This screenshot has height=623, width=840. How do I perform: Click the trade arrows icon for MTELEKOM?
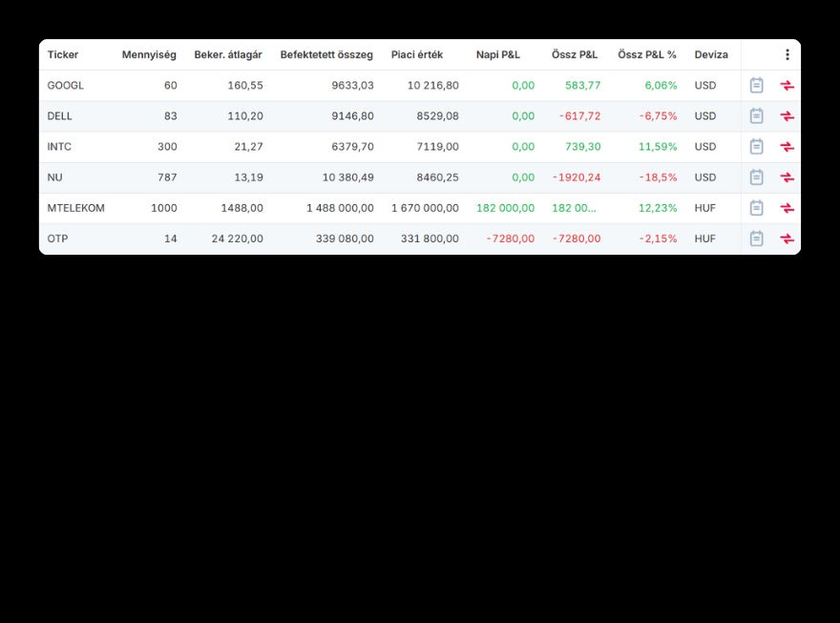click(787, 208)
